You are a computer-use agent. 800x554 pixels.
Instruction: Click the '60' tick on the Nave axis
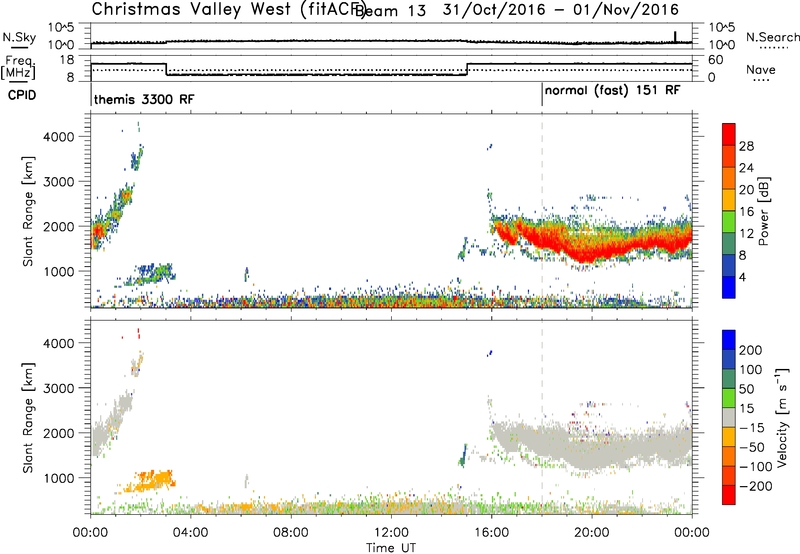point(716,60)
